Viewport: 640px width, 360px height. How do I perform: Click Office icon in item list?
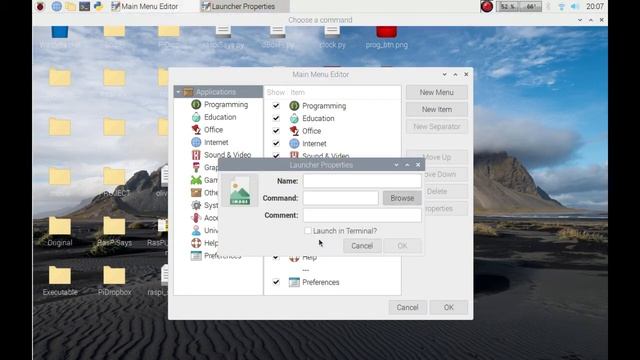pos(294,131)
